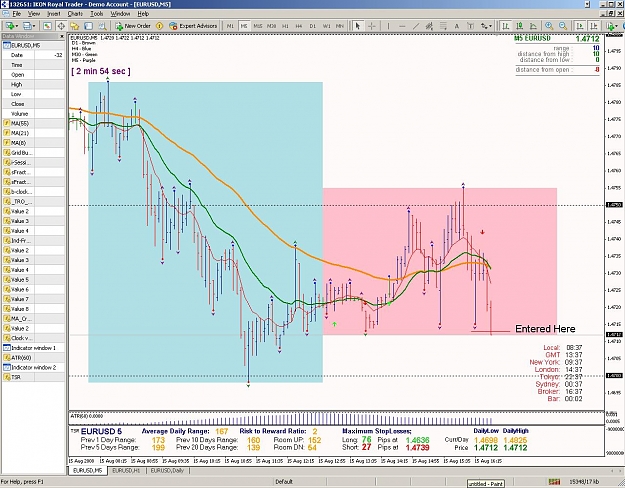The height and width of the screenshot is (488, 625).
Task: Switch timeframe to H4
Action: click(x=299, y=26)
